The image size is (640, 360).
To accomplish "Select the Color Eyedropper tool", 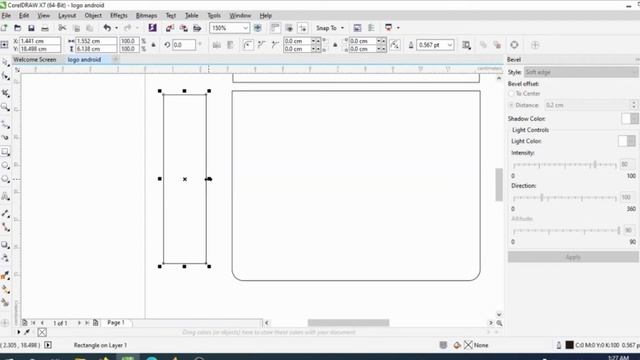I will (5, 276).
